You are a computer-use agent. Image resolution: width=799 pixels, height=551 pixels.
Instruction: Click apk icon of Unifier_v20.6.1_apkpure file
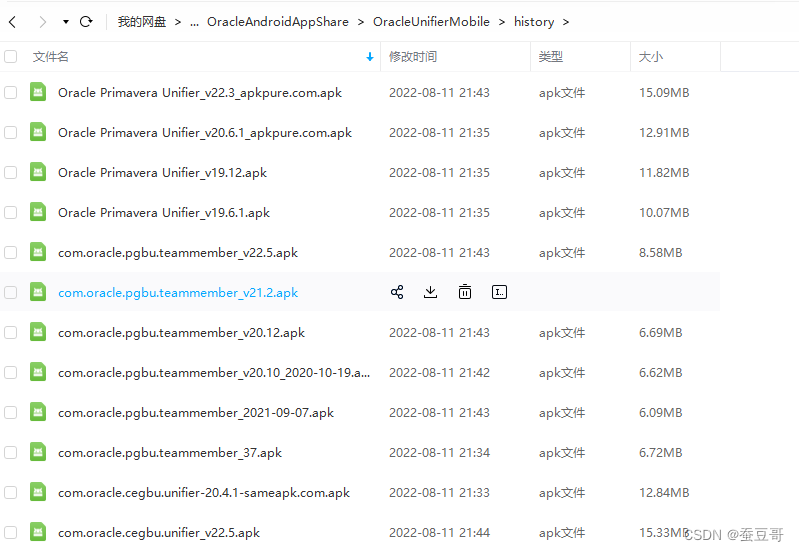[x=38, y=132]
